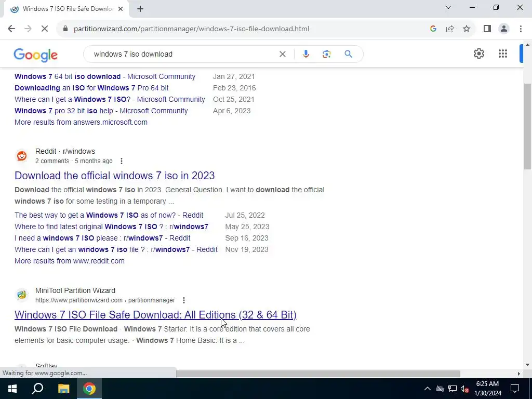Open the Windows Start menu
The height and width of the screenshot is (399, 532).
pos(12,389)
